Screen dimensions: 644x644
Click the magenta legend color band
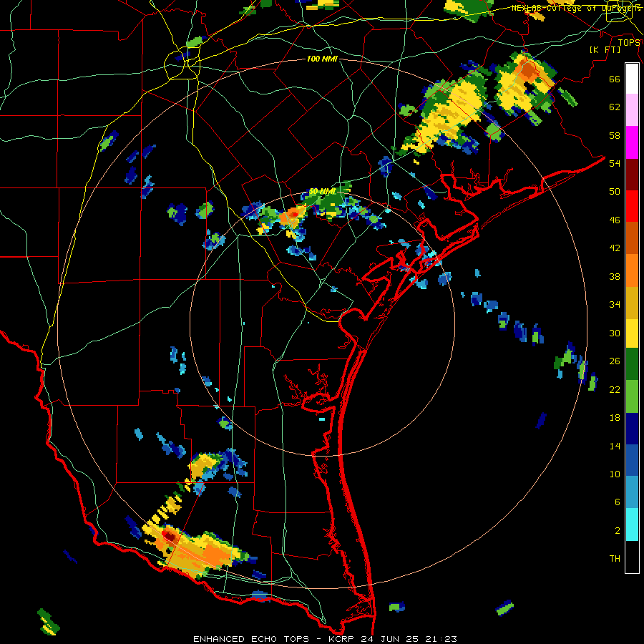632,142
